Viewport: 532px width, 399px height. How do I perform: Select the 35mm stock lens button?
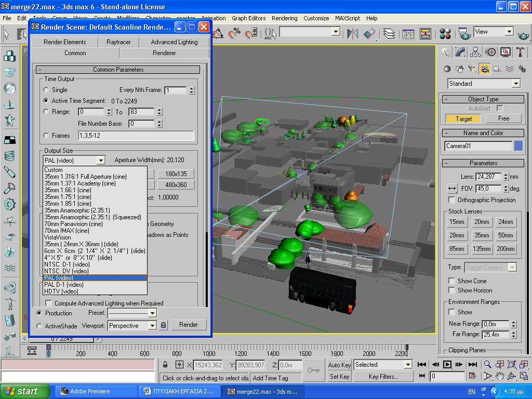tap(482, 235)
